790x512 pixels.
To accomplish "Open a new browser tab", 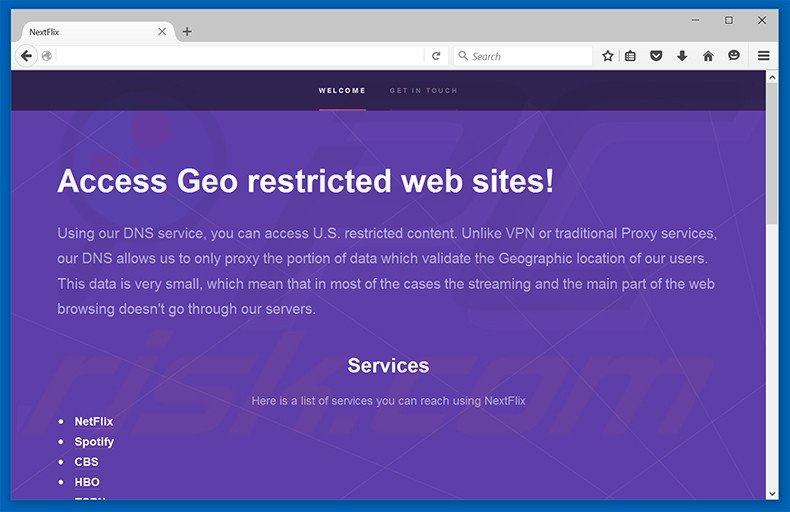I will (187, 31).
